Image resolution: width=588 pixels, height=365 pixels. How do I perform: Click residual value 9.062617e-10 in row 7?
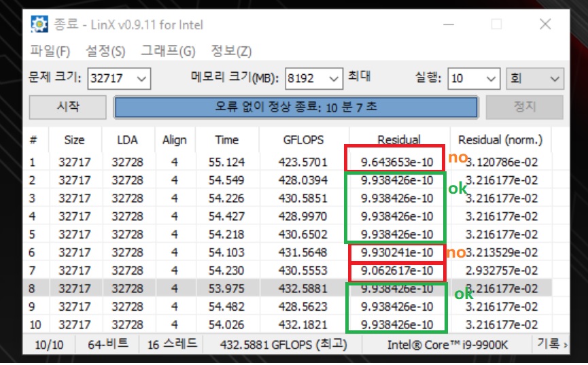[x=397, y=271]
